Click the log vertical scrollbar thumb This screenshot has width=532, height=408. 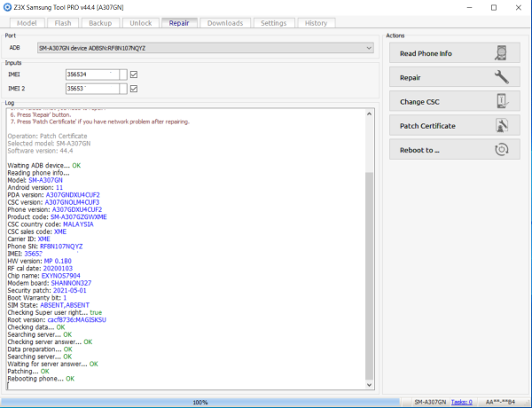pos(369,276)
